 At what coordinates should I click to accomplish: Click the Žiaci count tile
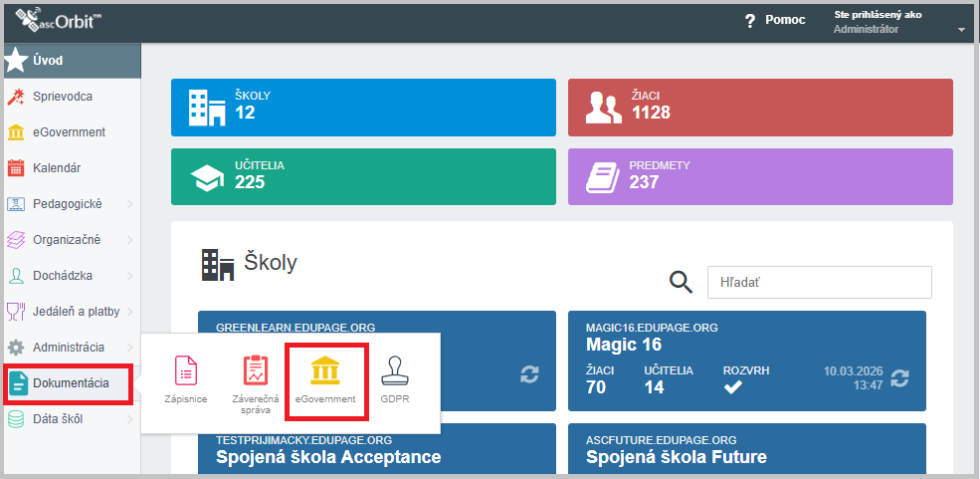759,107
